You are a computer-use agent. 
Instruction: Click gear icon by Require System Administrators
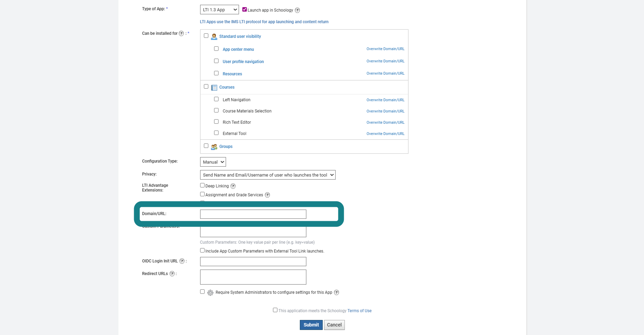click(x=210, y=293)
